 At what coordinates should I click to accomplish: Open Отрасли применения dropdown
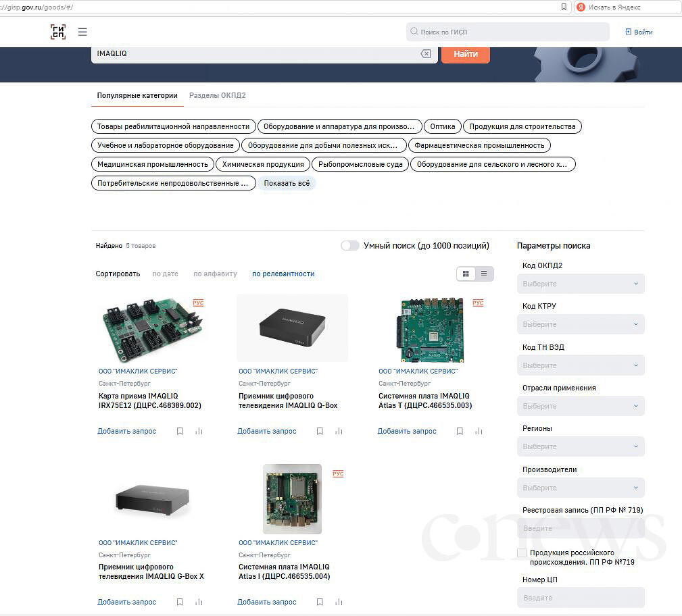click(x=581, y=406)
